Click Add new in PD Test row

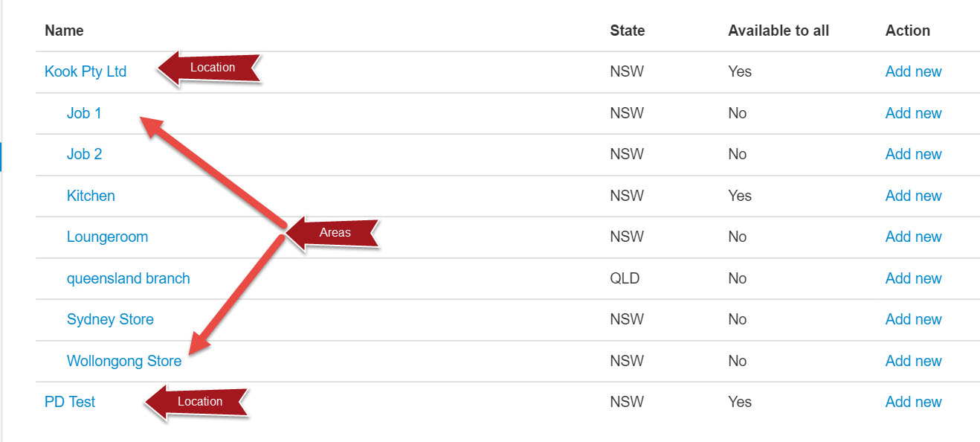coord(913,402)
